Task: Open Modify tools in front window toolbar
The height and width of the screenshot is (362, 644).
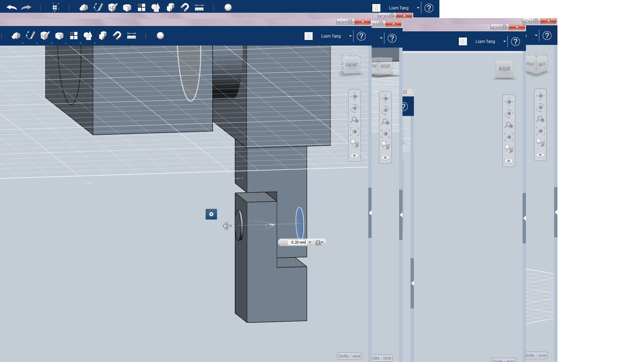Action: click(x=59, y=36)
